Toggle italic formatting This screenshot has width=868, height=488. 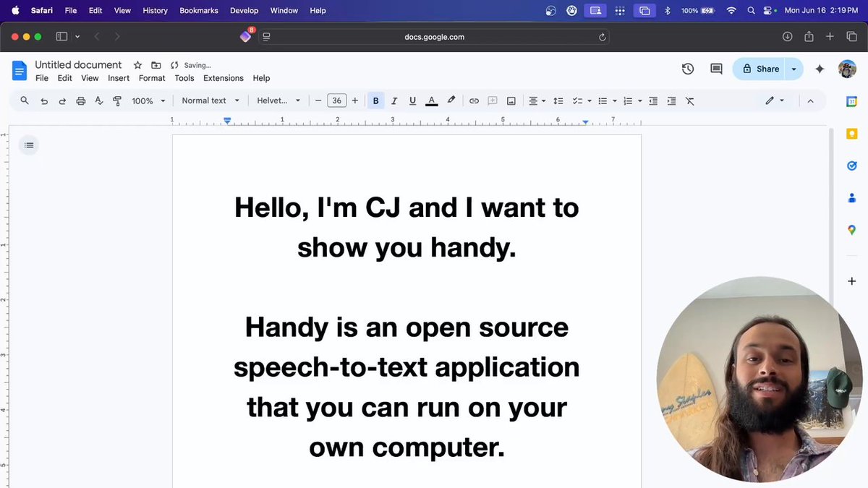pyautogui.click(x=394, y=101)
